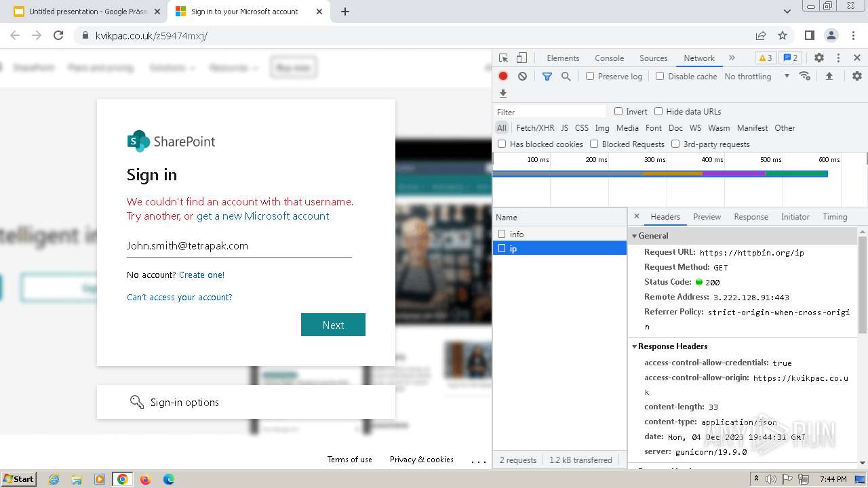Toggle the inspect element picker icon
Viewport: 868px width, 488px height.
(x=503, y=58)
